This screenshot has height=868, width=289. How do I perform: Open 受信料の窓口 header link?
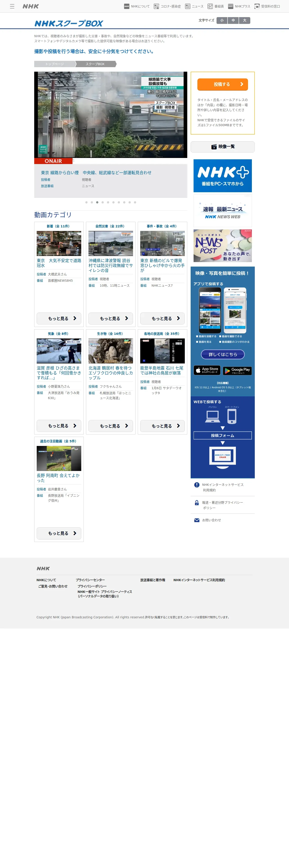point(267,6)
